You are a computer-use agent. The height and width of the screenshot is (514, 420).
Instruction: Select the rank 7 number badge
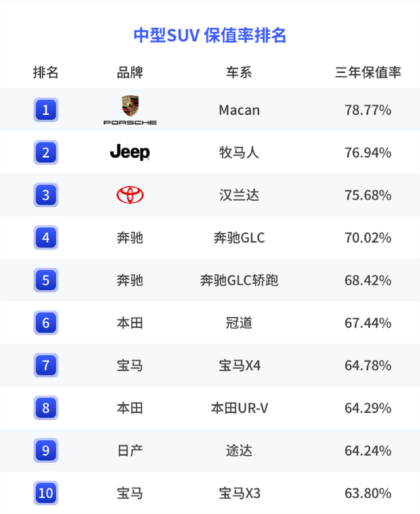point(46,365)
